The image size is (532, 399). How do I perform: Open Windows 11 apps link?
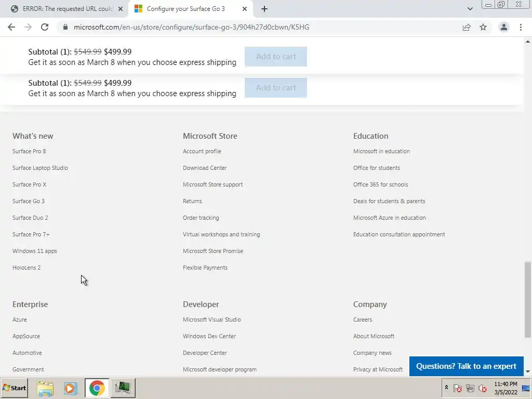pos(35,251)
